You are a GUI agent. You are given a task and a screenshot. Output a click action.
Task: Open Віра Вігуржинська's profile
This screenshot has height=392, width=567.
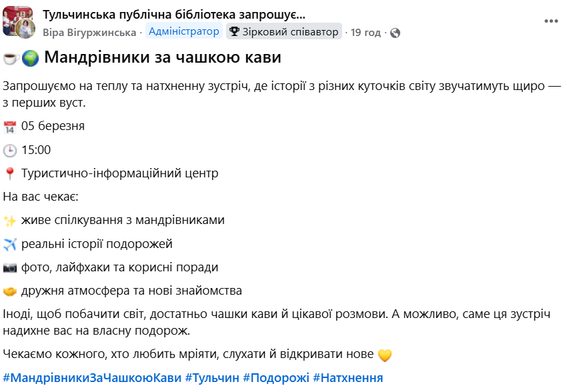[89, 32]
